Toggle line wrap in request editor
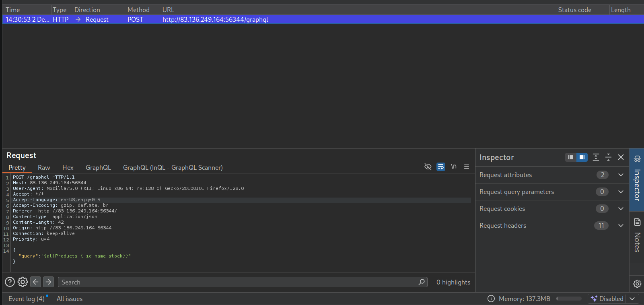644x305 pixels. tap(441, 167)
